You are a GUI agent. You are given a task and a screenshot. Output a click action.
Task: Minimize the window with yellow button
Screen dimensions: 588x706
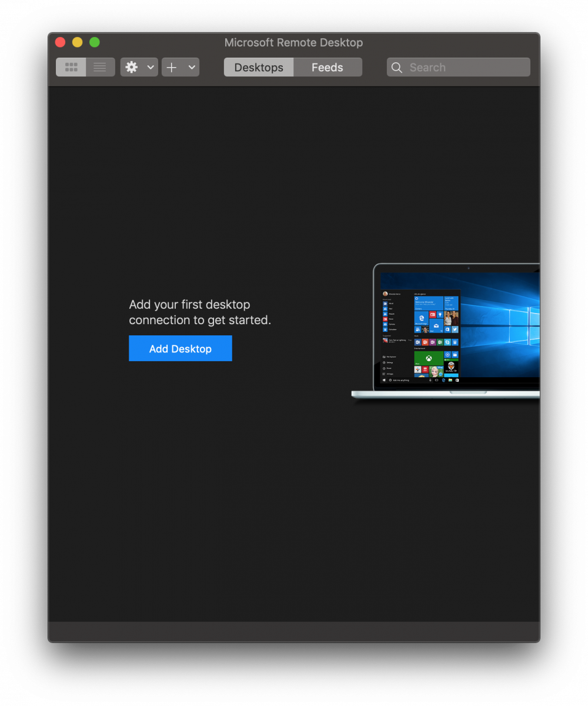click(x=77, y=42)
